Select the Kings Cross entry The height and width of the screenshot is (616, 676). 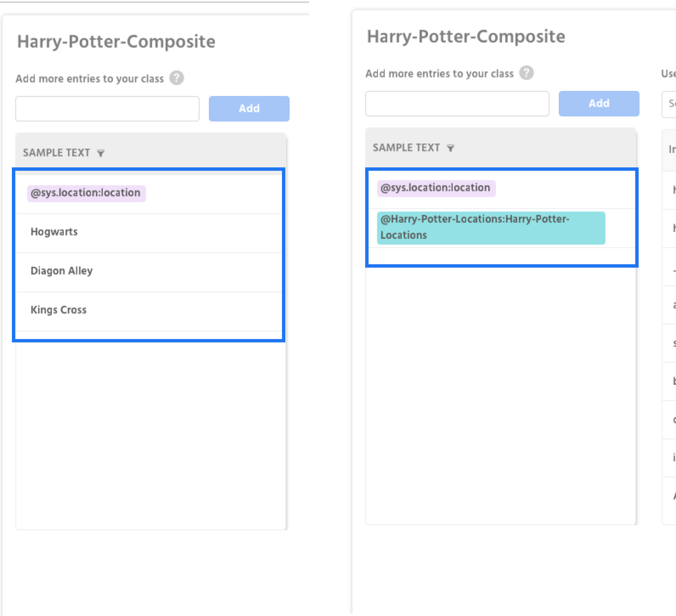click(59, 310)
